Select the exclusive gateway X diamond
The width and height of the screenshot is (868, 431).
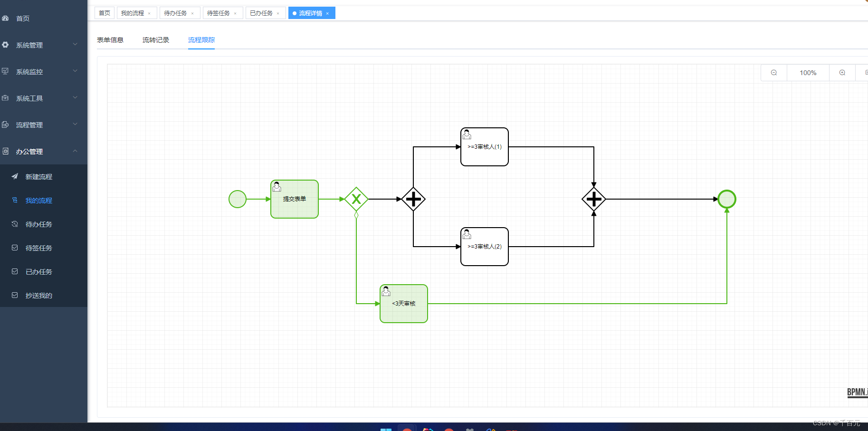[356, 199]
